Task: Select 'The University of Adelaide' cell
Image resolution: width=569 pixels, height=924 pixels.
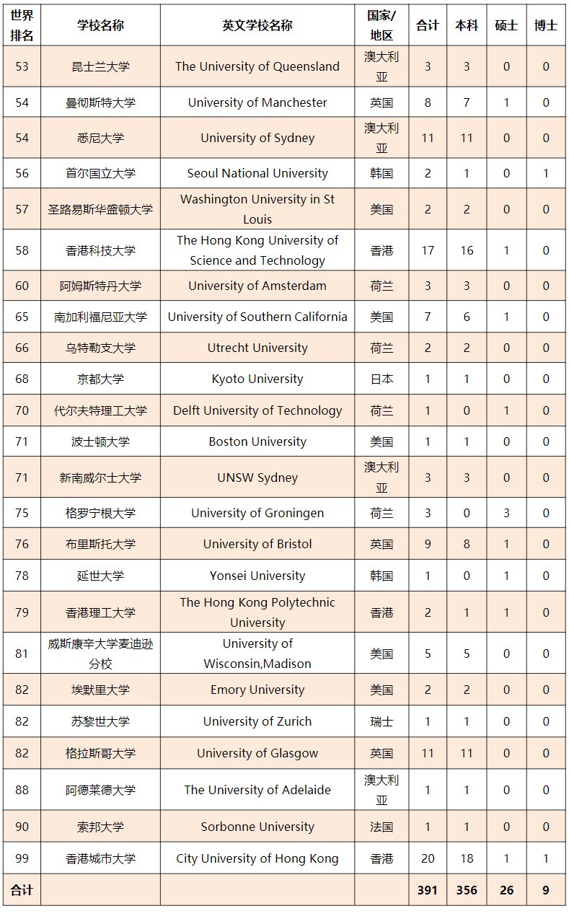Action: point(257,790)
